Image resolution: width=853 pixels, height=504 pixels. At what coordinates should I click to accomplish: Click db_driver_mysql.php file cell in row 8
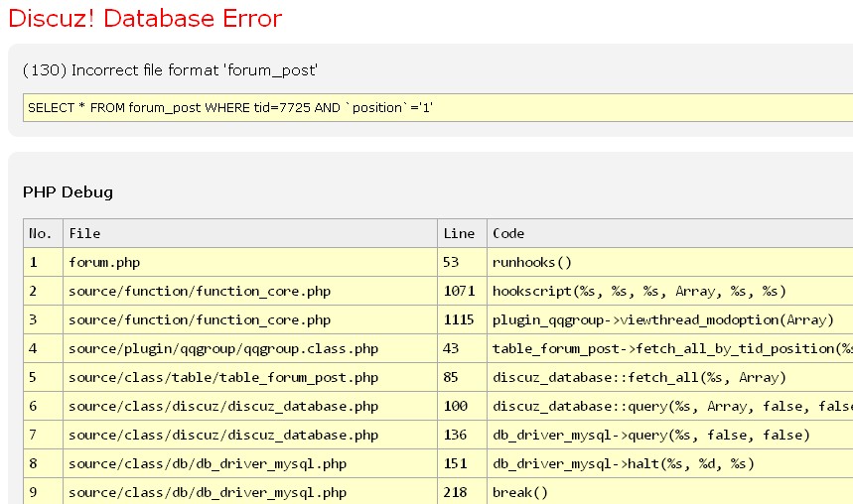click(x=250, y=463)
